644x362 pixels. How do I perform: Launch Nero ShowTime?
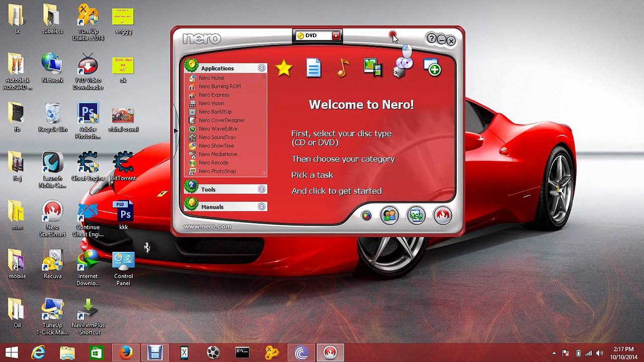tap(216, 146)
